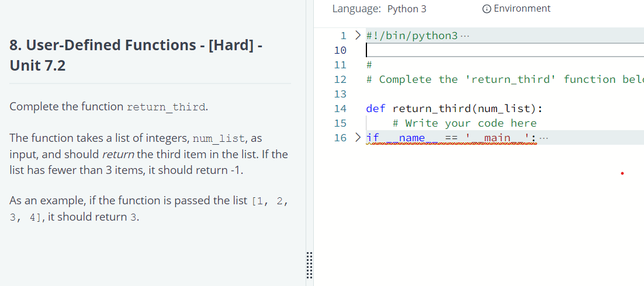
Task: Expand the folded main block at line 16
Action: (x=357, y=138)
